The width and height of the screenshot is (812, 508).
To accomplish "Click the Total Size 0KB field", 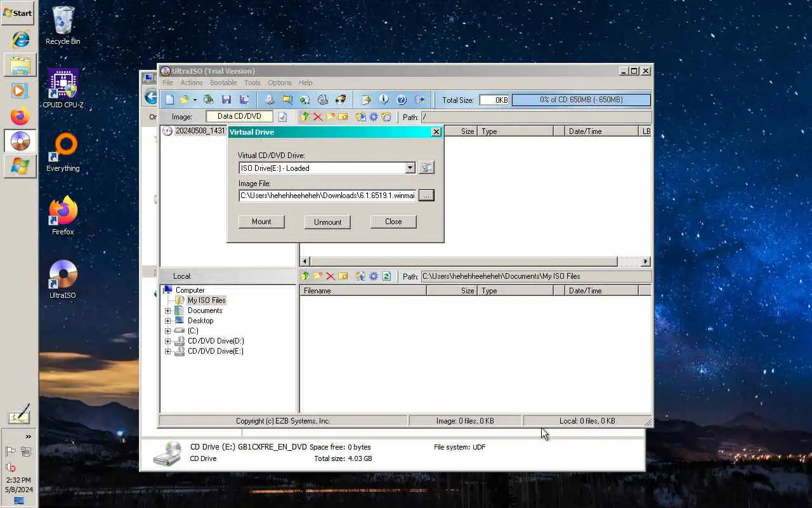I will pos(494,100).
